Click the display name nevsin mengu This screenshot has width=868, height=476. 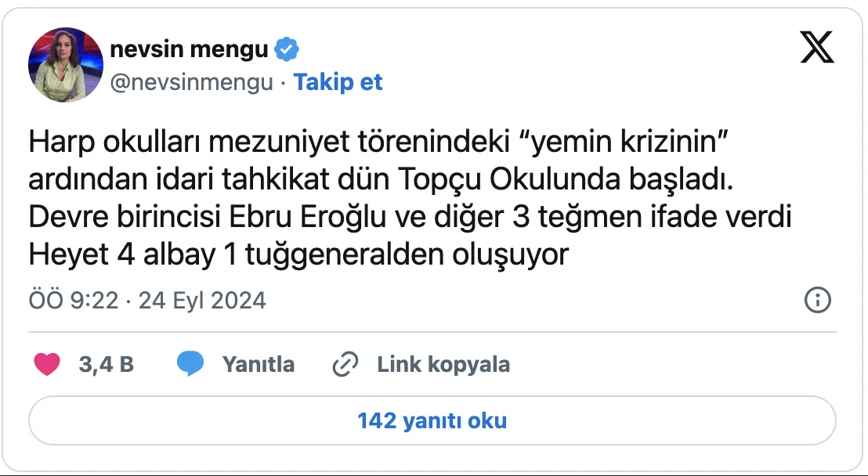(190, 50)
